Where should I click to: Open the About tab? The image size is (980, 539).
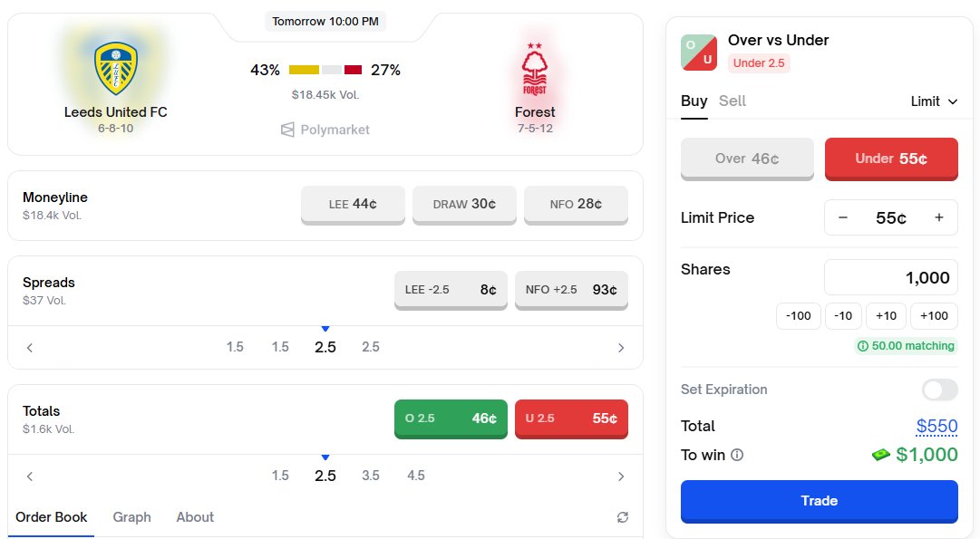[x=195, y=517]
